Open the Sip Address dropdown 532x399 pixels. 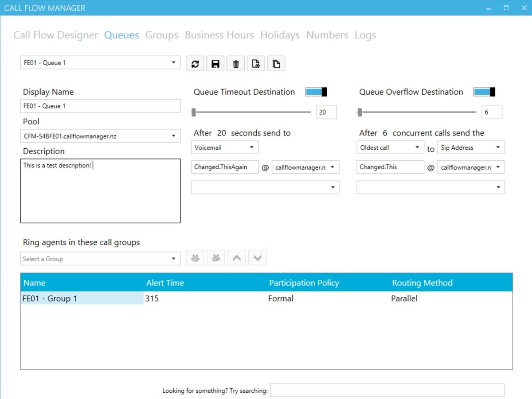point(471,147)
